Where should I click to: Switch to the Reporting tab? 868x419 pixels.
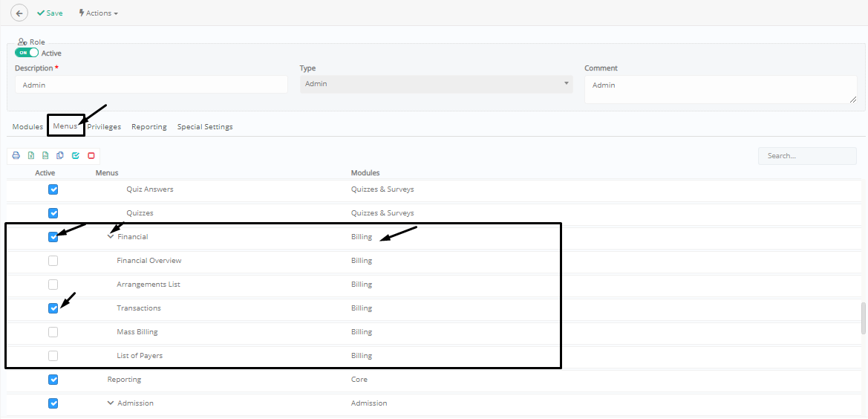149,127
